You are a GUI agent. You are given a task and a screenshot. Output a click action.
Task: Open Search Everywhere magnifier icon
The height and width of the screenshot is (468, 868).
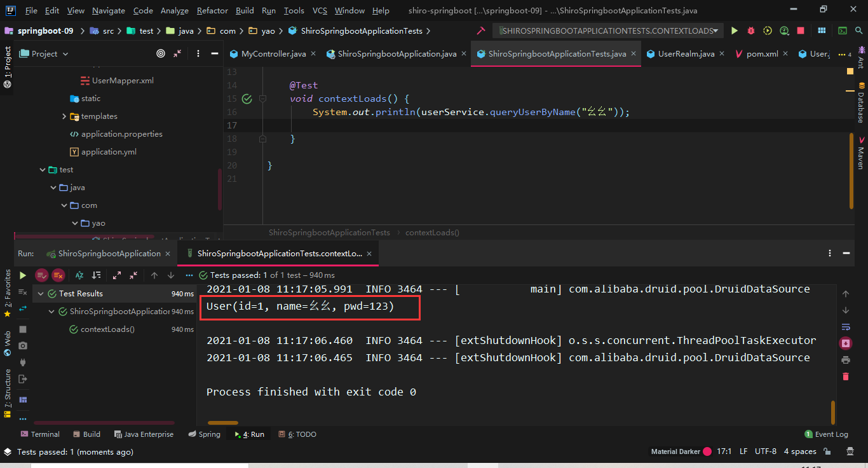(x=859, y=31)
